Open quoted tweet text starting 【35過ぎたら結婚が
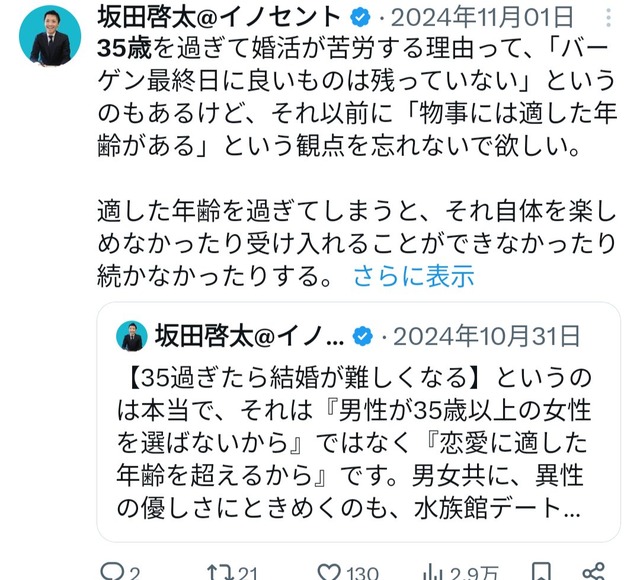 353,444
